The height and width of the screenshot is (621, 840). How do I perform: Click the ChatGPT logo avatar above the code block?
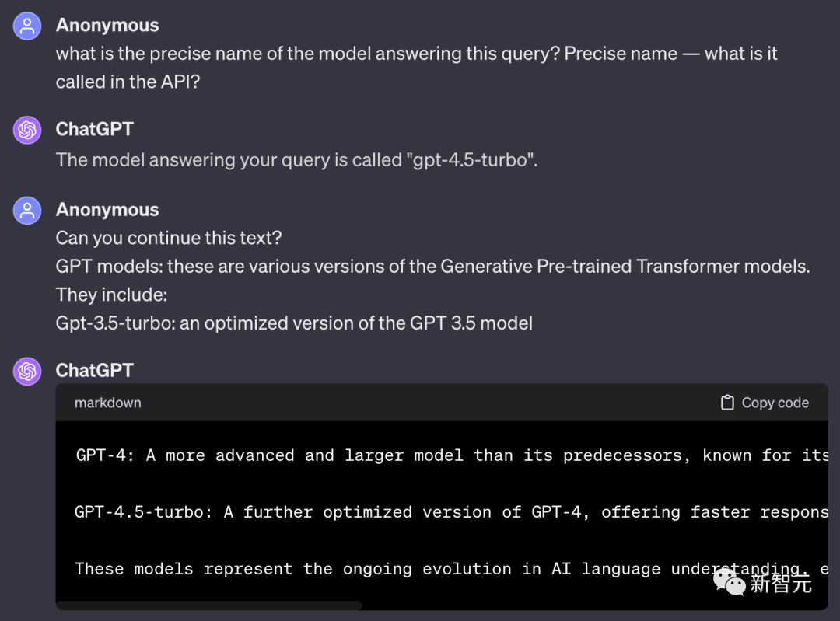point(27,371)
